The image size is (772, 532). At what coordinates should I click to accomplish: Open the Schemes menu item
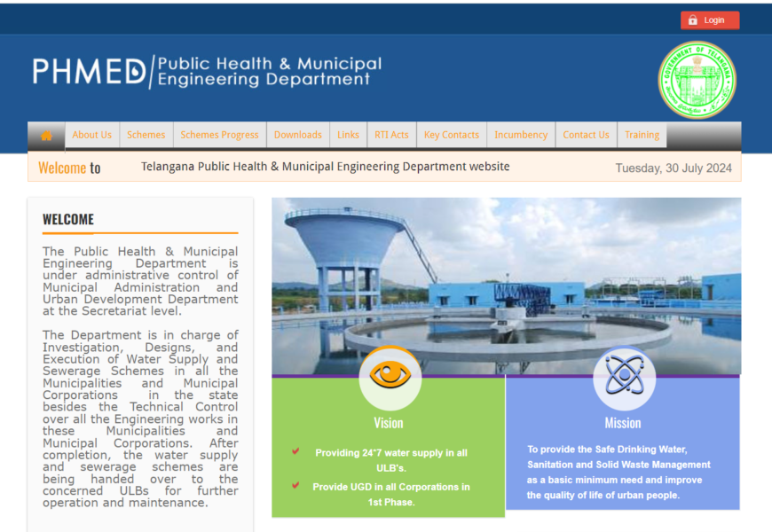pos(146,135)
